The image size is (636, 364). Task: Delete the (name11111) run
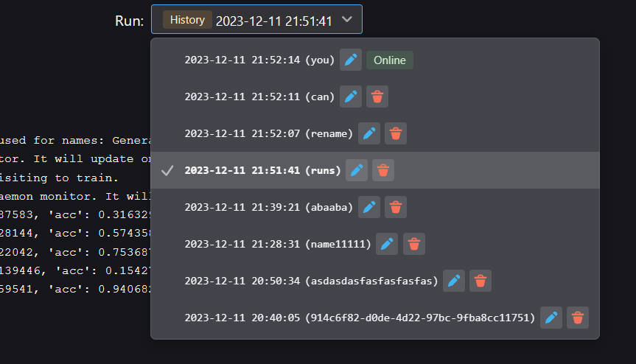pyautogui.click(x=414, y=244)
